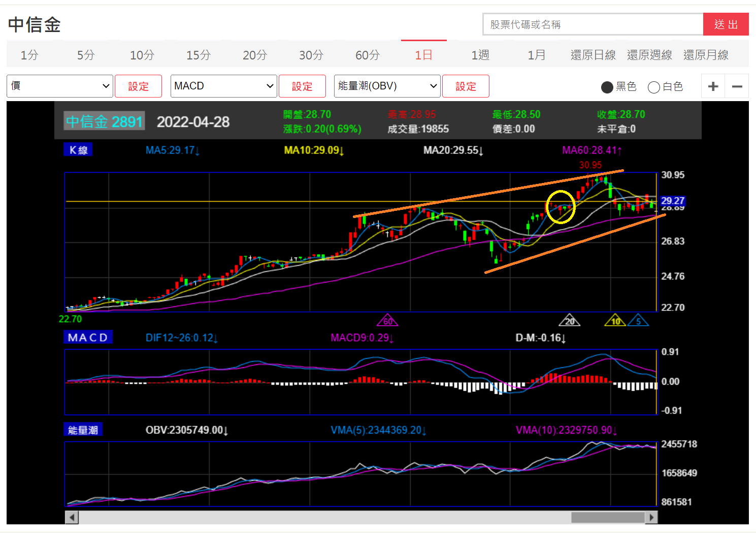This screenshot has width=756, height=534.
Task: Click the VMA(10):2329750.90 value
Action: coord(567,430)
